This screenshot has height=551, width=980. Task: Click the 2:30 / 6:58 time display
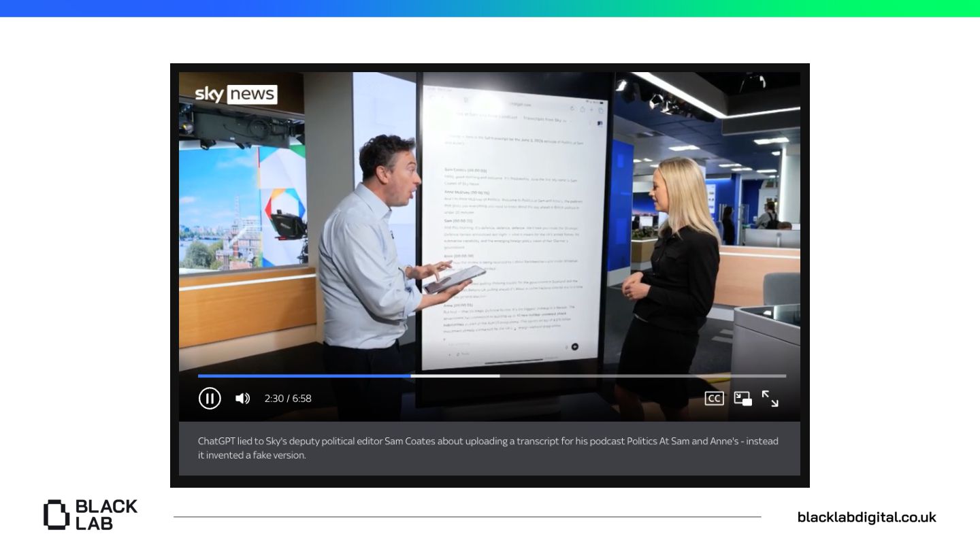click(288, 399)
